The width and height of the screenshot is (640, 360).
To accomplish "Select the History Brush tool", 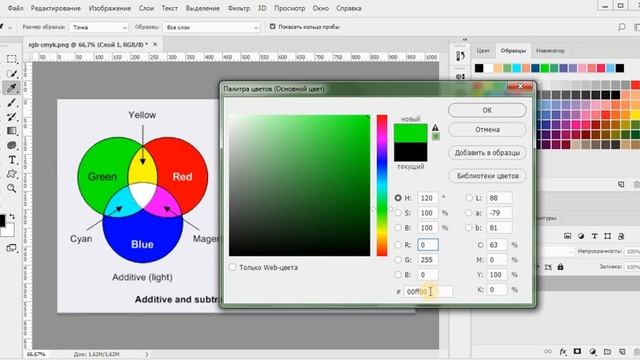I will 11,117.
